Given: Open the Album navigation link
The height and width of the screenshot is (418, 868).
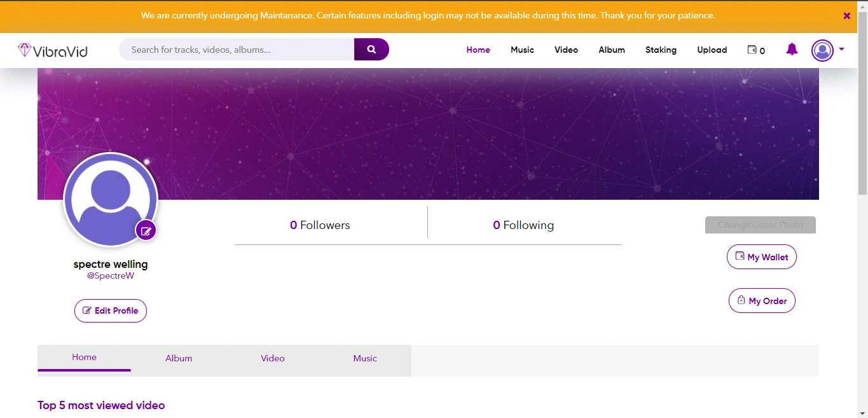Looking at the screenshot, I should point(612,50).
